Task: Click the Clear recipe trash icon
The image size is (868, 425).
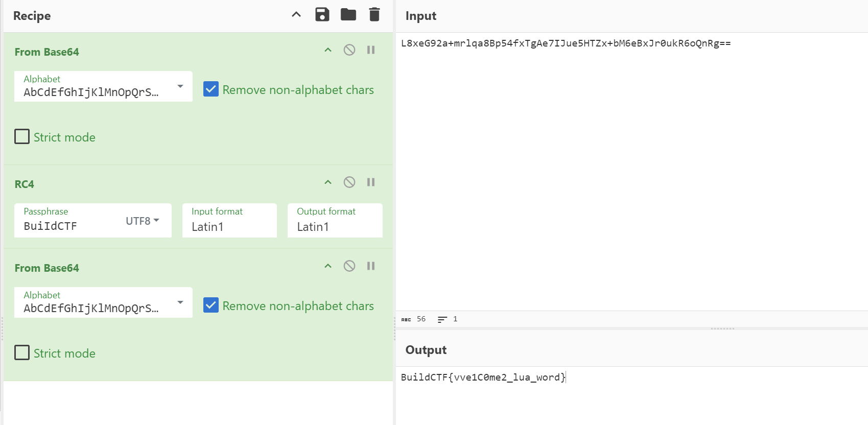Action: click(374, 15)
